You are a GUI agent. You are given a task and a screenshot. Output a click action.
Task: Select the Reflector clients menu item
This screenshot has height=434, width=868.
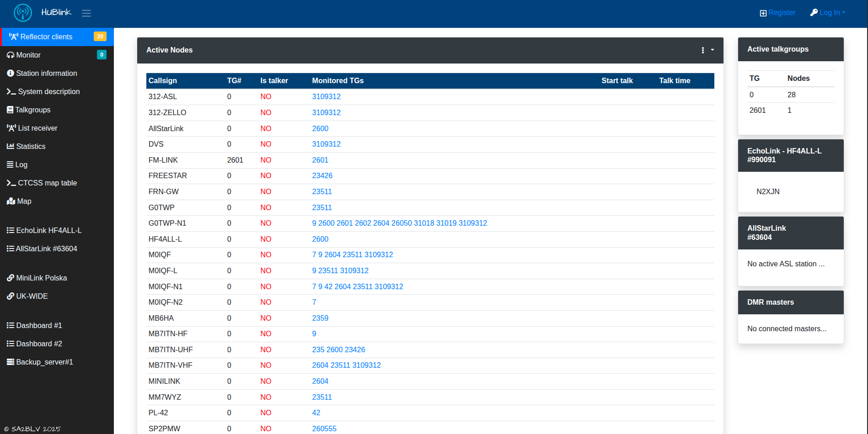[x=46, y=37]
